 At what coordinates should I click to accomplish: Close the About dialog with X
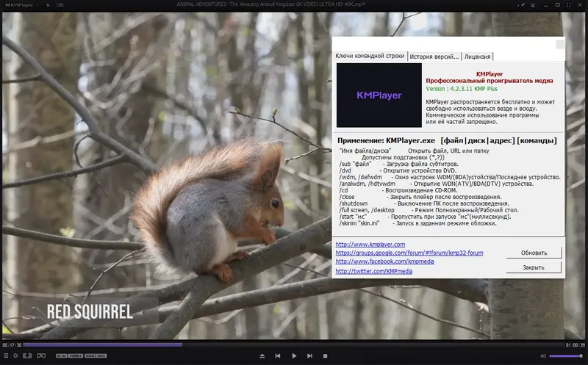point(560,44)
